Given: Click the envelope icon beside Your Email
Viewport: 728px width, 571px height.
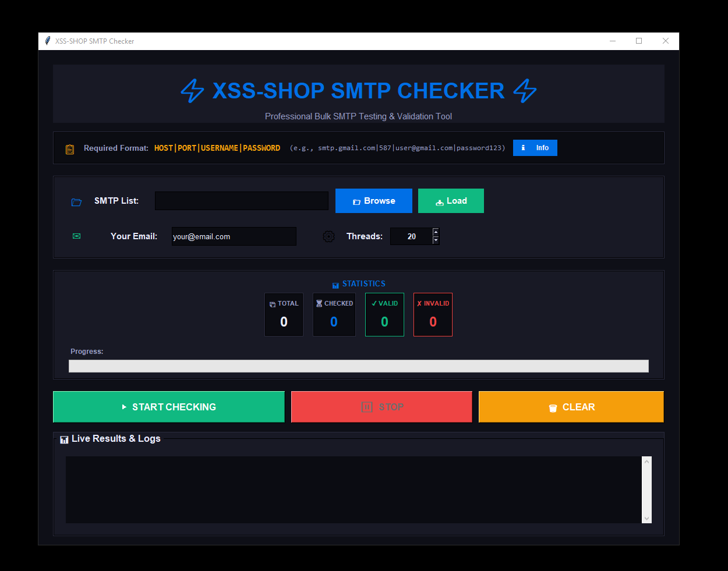Looking at the screenshot, I should tap(76, 236).
